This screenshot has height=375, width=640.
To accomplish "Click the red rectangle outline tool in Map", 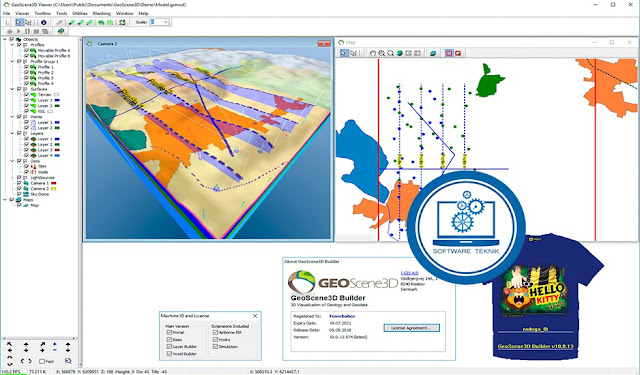I will (x=449, y=53).
